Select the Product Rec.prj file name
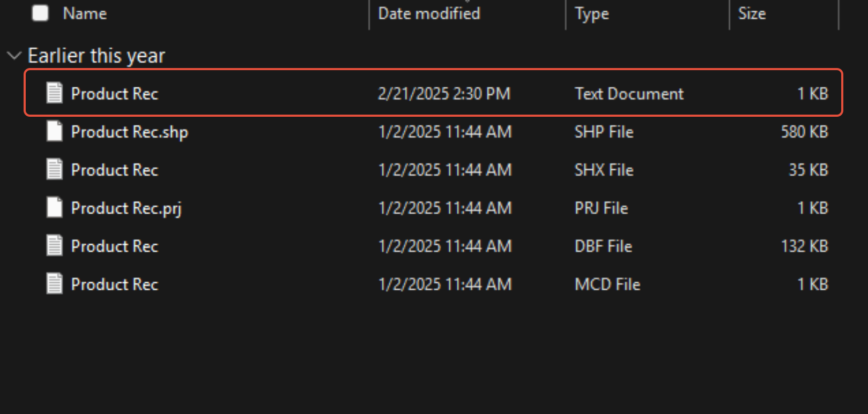Screen dimensions: 868x414 click(x=126, y=208)
